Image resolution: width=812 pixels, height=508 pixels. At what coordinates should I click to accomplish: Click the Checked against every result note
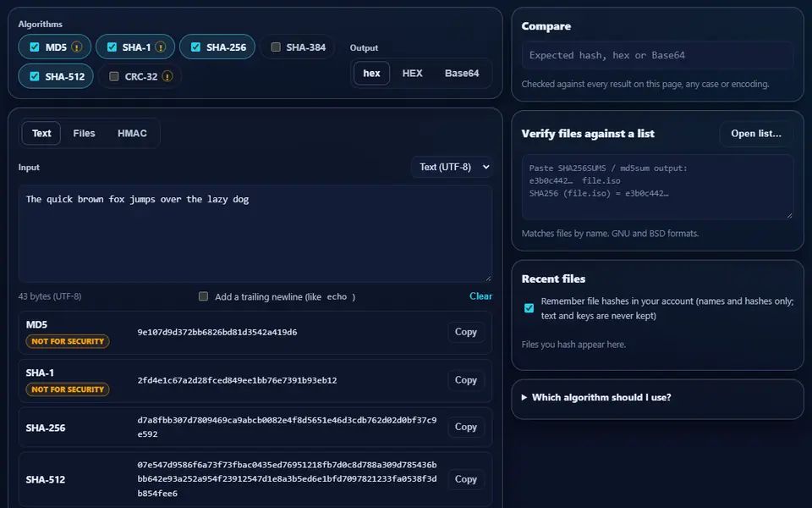pos(645,84)
